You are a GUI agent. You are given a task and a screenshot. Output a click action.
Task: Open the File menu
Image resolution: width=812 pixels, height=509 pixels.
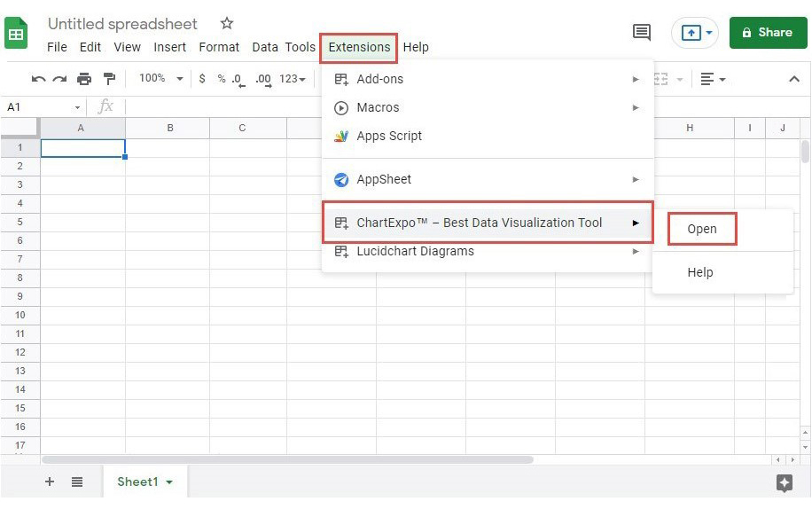(x=57, y=47)
